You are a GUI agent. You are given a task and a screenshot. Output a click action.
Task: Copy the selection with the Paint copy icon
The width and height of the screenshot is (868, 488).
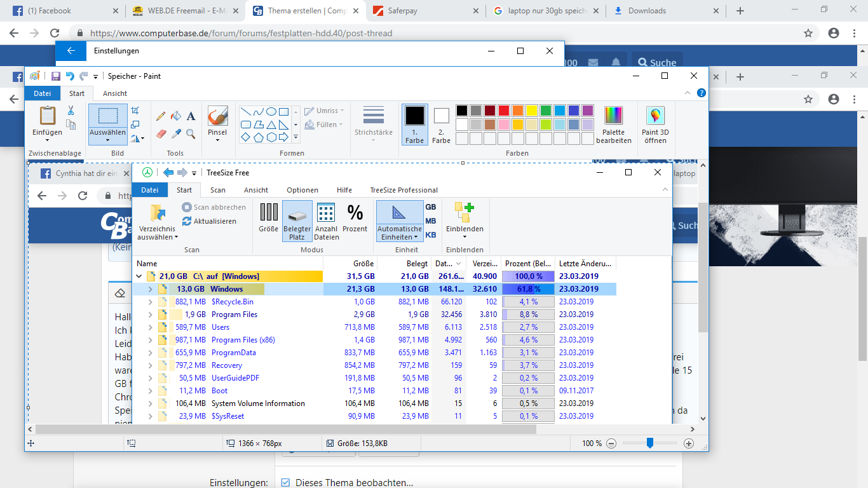tap(71, 124)
